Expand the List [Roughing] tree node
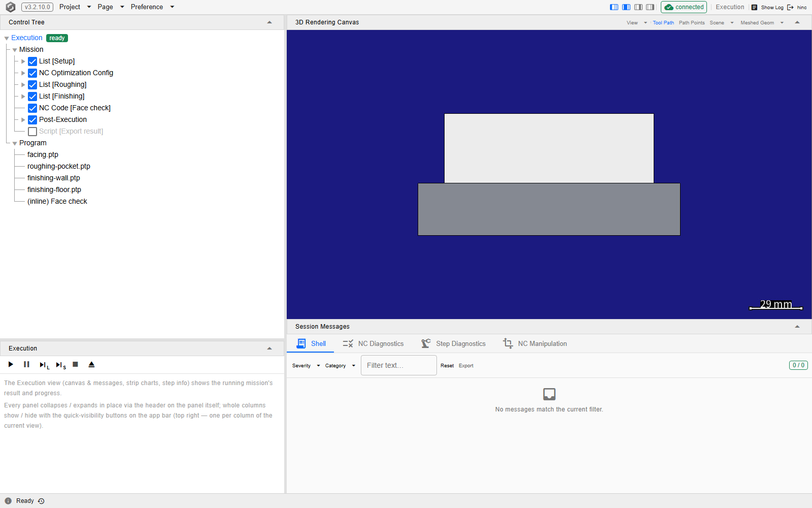 [x=23, y=85]
